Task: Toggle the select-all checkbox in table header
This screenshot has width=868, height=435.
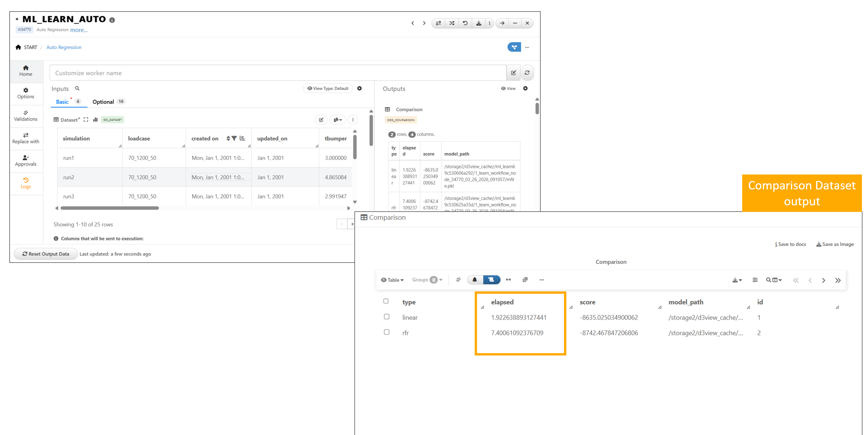Action: [386, 301]
